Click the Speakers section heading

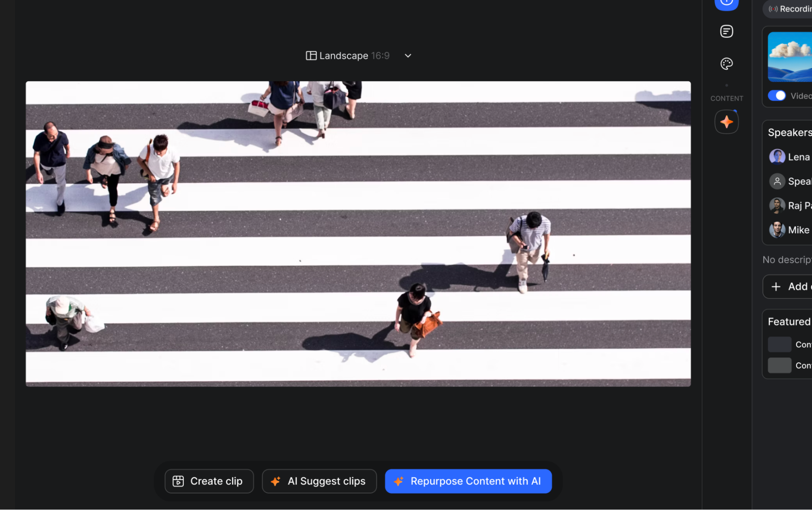click(790, 133)
